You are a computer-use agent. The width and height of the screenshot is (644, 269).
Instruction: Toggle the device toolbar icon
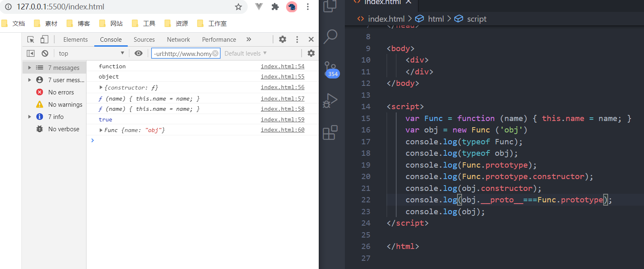pyautogui.click(x=44, y=39)
